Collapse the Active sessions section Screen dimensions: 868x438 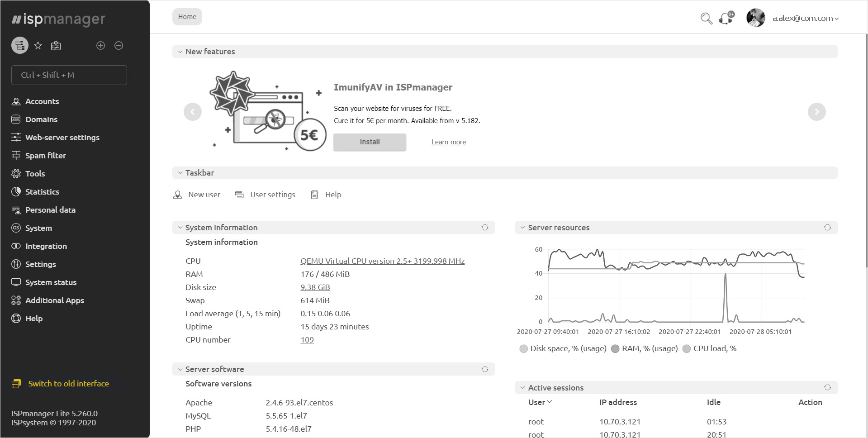click(x=522, y=388)
